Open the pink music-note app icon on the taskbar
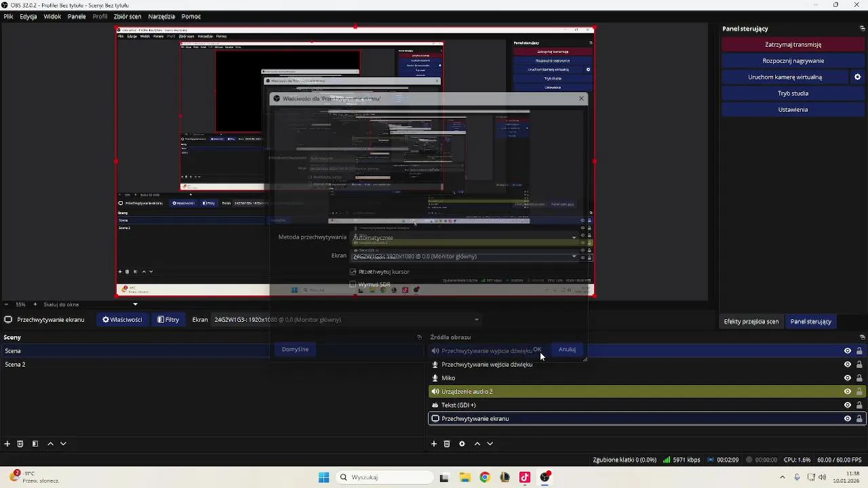Screen dimensions: 868x488 pyautogui.click(x=524, y=477)
